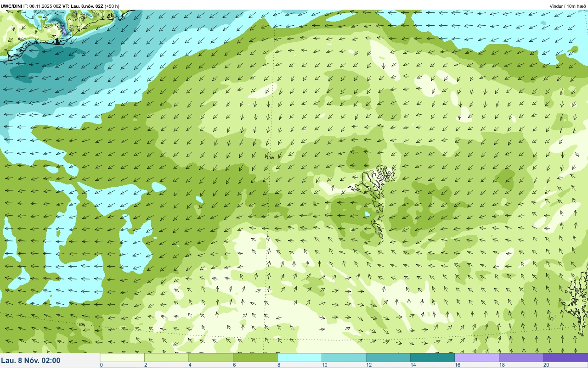588x368 pixels.
Task: Select the 16–18 m/s light purple swatch
Action: click(x=477, y=357)
